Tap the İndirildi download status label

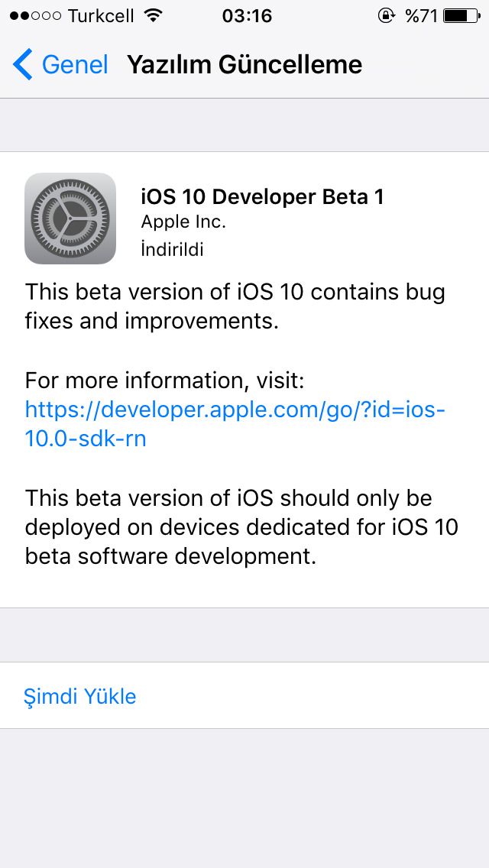(172, 250)
